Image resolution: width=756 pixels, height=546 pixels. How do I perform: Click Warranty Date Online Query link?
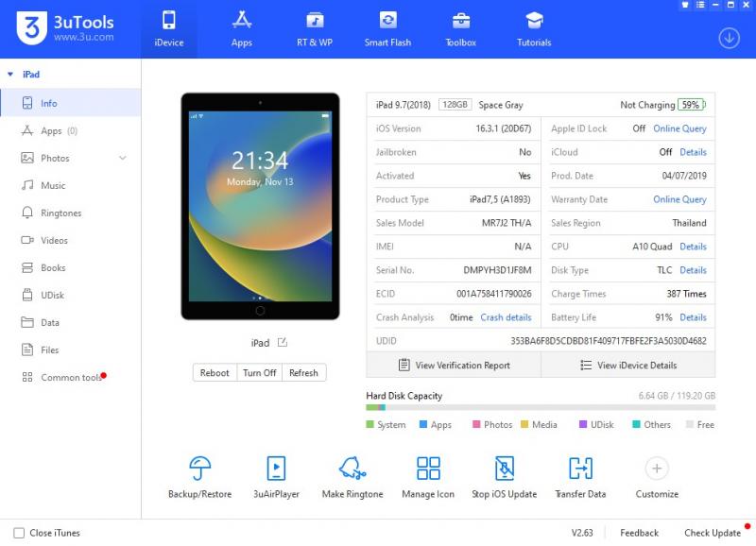point(679,199)
